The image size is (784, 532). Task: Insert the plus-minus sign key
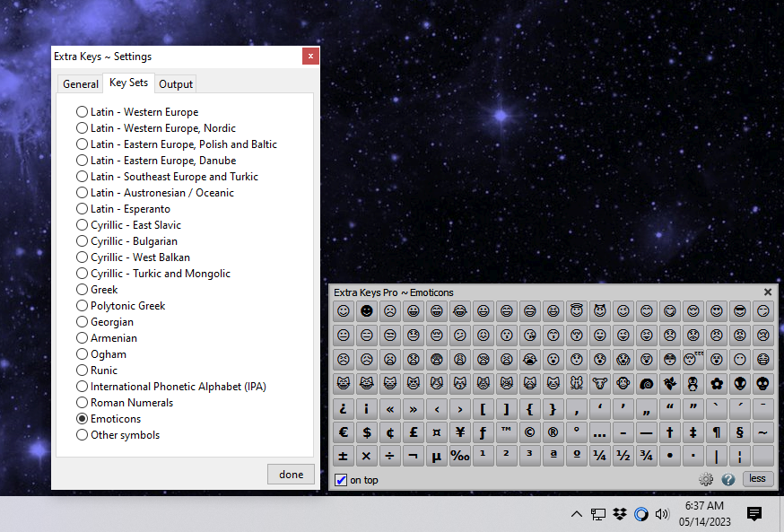(343, 456)
